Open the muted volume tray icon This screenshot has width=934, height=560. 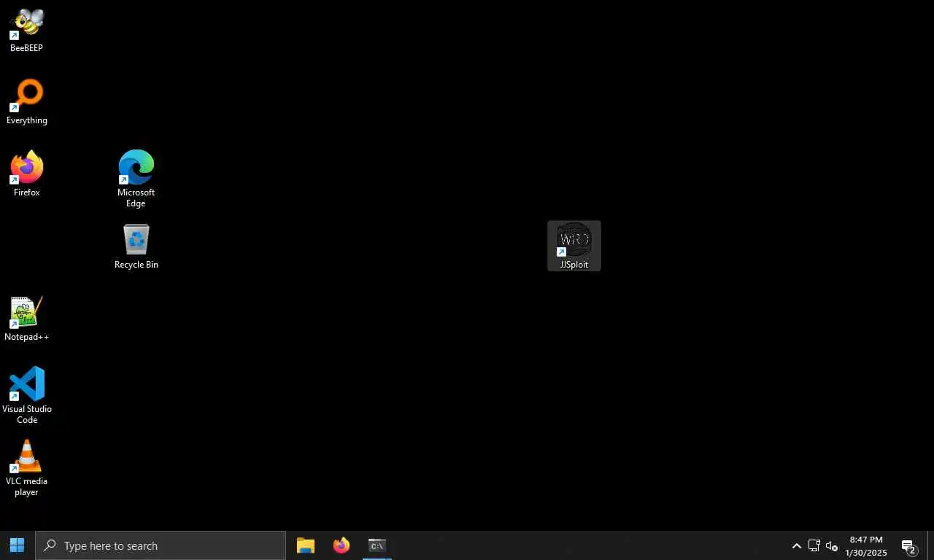coord(832,545)
